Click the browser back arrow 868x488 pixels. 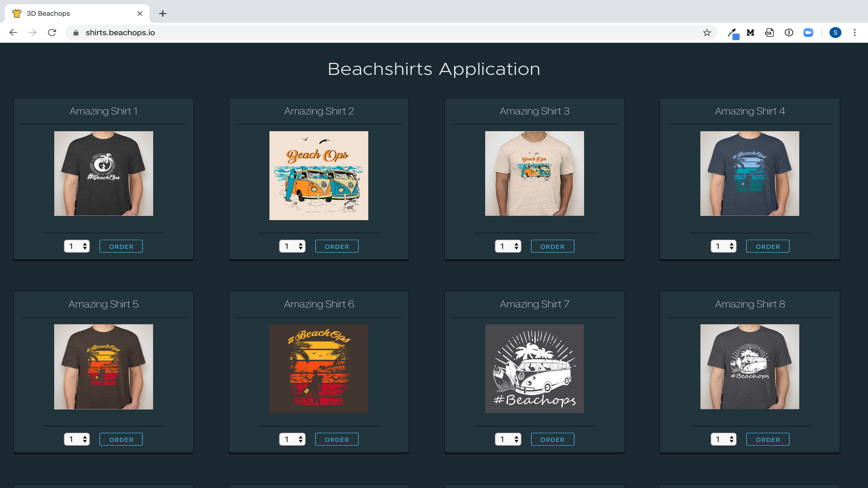click(x=13, y=32)
